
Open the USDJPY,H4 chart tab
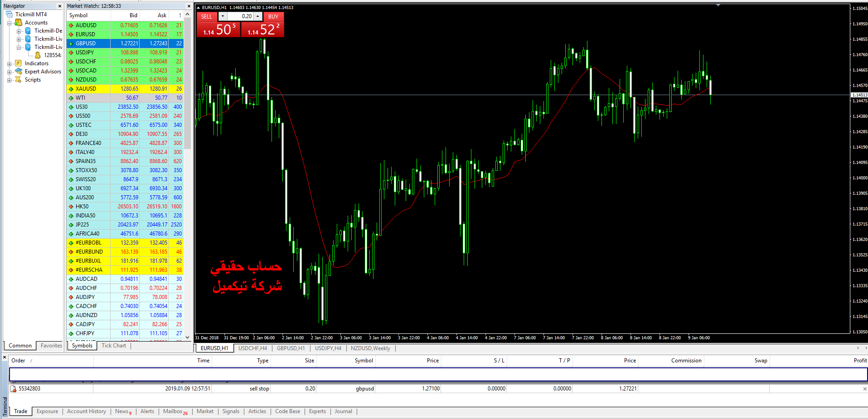tap(328, 348)
